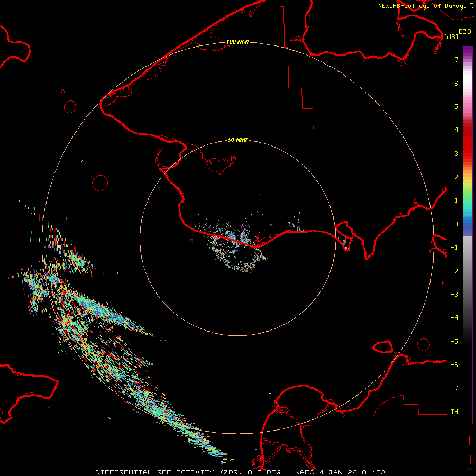This screenshot has height=476, width=476.
Task: Click the -5 value on color scale
Action: point(454,342)
